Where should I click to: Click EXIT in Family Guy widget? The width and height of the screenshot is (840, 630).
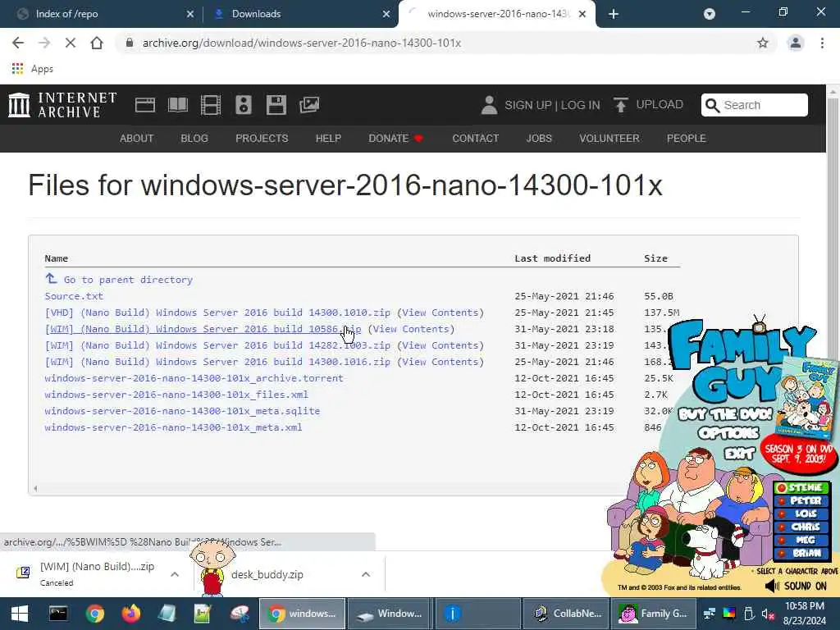[x=739, y=454]
